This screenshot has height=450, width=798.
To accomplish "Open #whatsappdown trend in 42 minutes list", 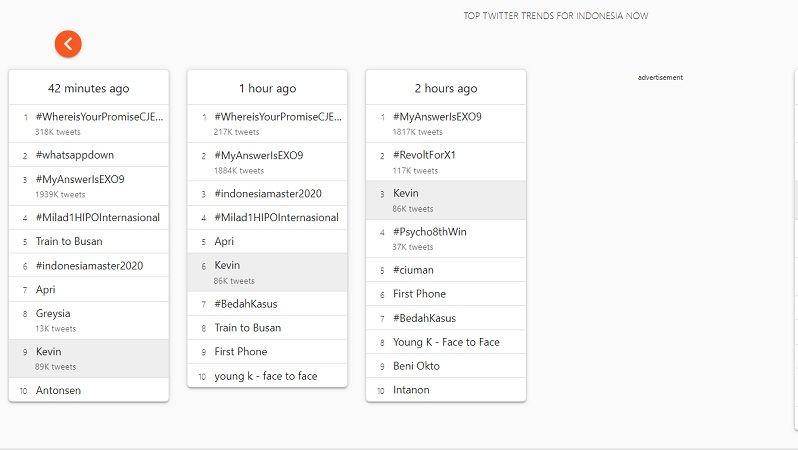I will 89,155.
